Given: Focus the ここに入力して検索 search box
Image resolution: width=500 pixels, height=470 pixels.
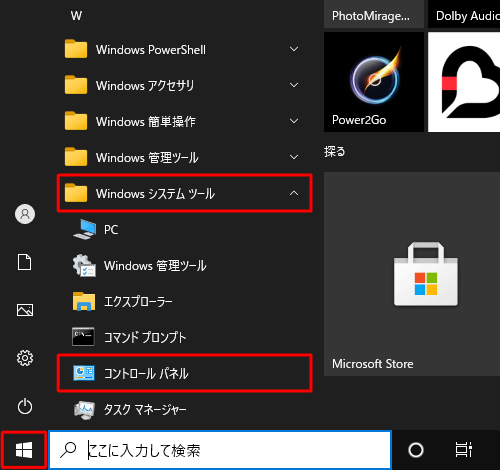Looking at the screenshot, I should coord(220,450).
